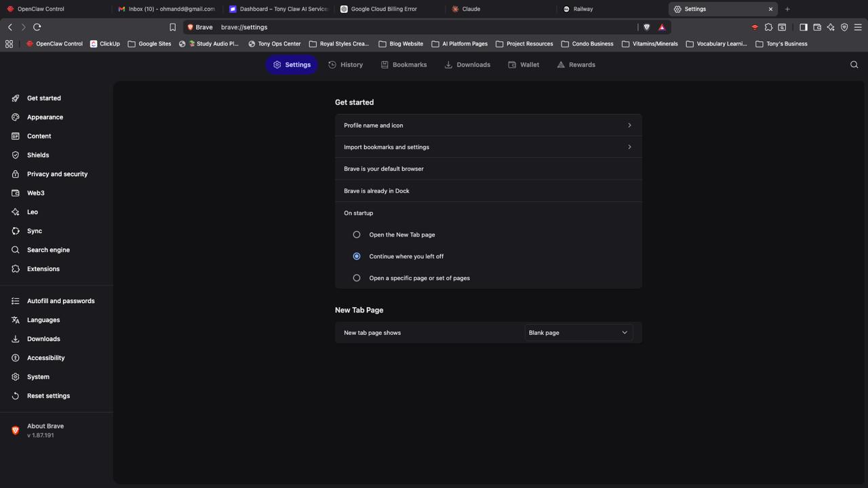Click the Extensions puzzle piece icon

pos(768,27)
